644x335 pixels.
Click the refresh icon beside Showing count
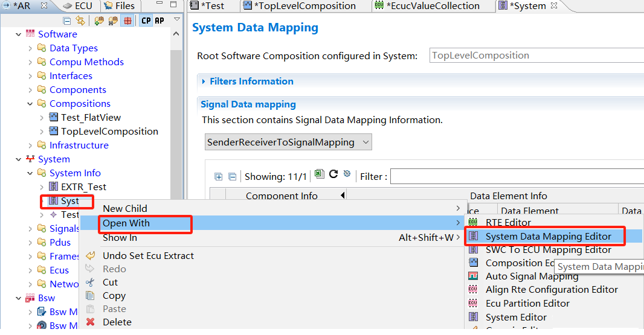tap(333, 175)
